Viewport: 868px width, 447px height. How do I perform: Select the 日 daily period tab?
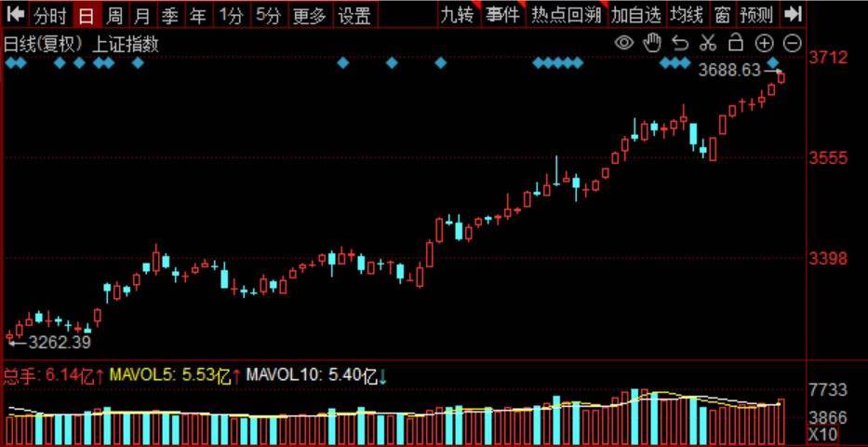(x=86, y=16)
